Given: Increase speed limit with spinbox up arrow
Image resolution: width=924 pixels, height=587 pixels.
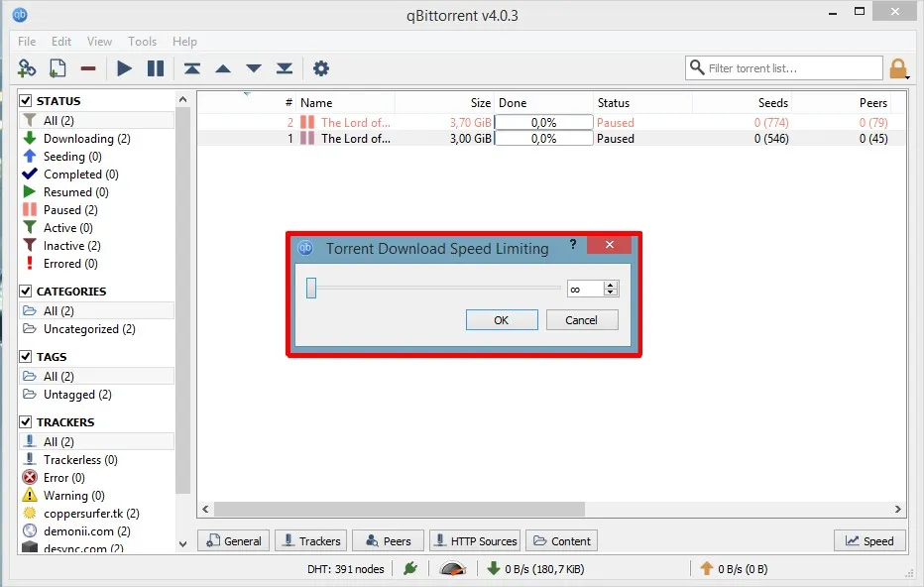Looking at the screenshot, I should (611, 285).
